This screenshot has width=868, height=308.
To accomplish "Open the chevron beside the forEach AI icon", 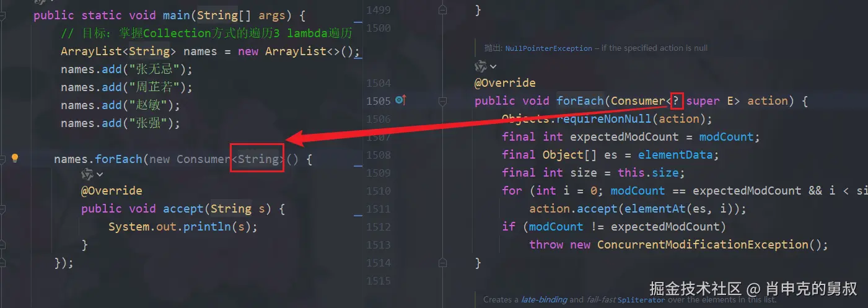I will pyautogui.click(x=493, y=66).
